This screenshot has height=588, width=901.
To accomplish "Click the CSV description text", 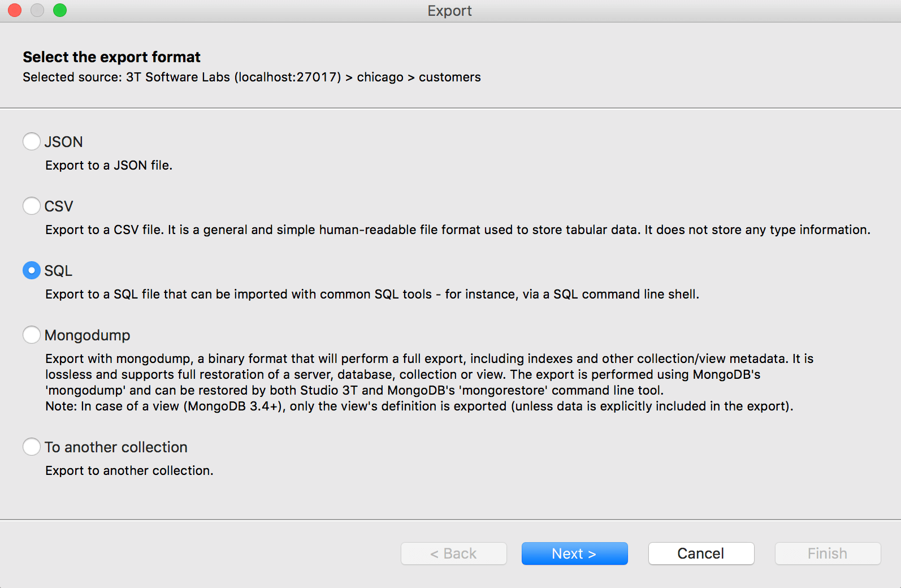I will point(283,230).
